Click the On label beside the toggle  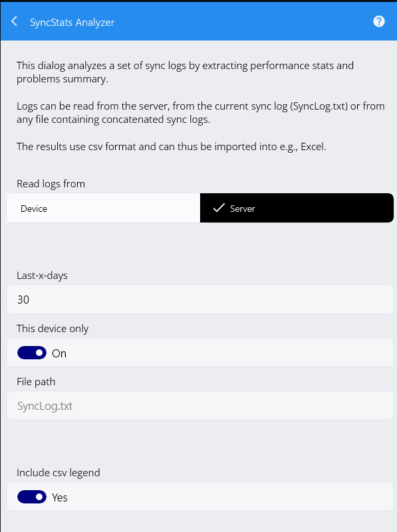[59, 353]
